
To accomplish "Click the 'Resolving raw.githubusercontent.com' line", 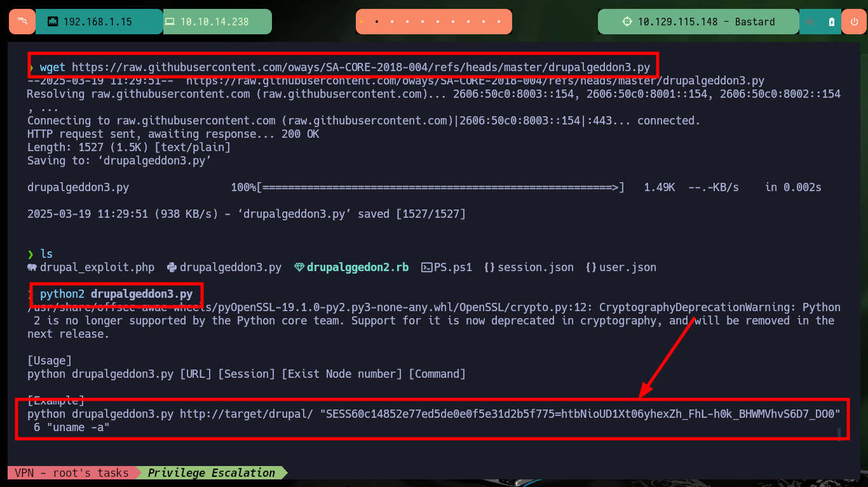I will point(434,94).
